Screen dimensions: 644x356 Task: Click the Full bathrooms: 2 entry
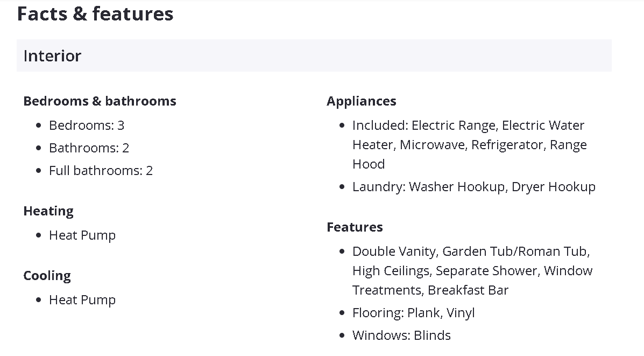click(x=101, y=171)
